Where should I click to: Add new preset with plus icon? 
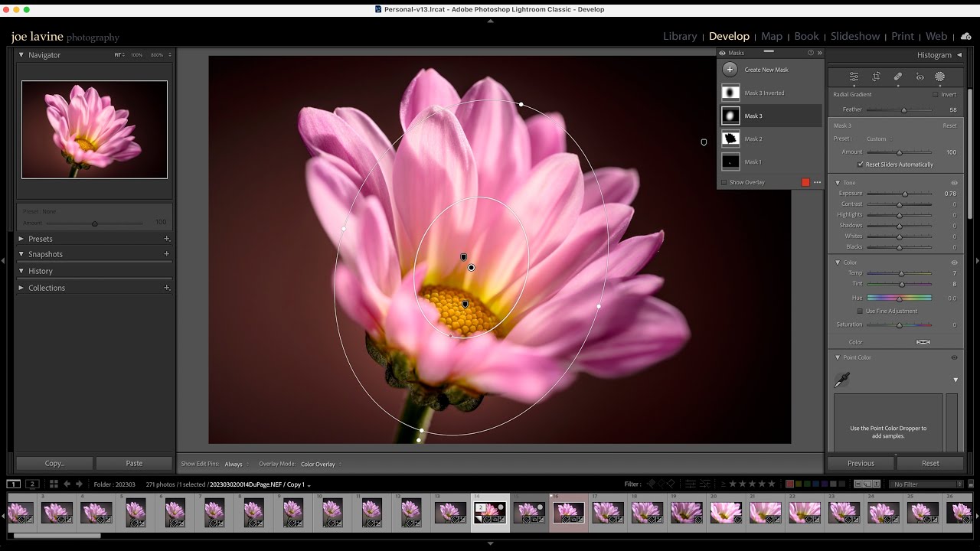[x=166, y=239]
